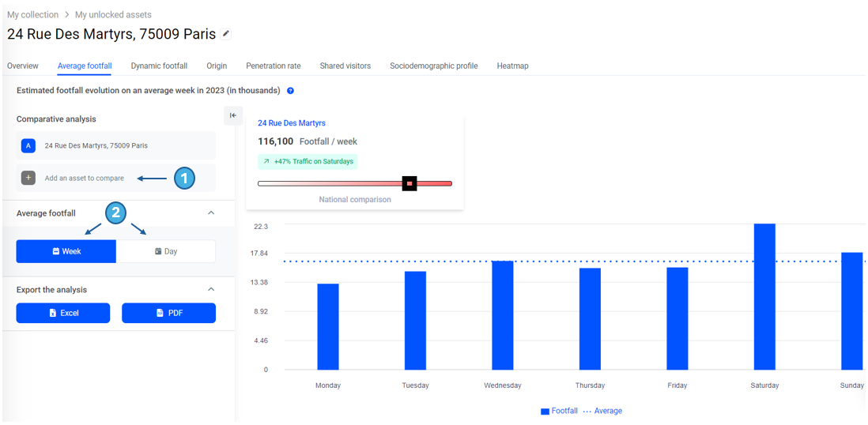Open the Dynamic footfall tab
The height and width of the screenshot is (425, 868).
(159, 66)
